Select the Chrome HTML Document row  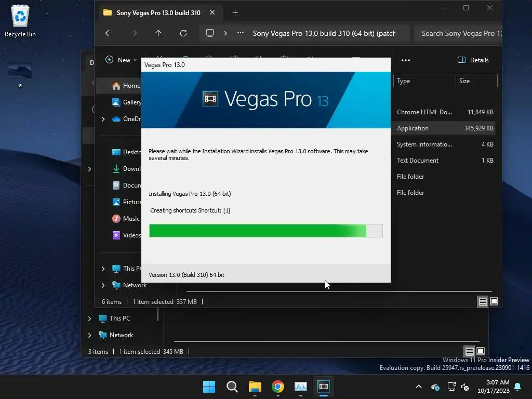click(445, 112)
